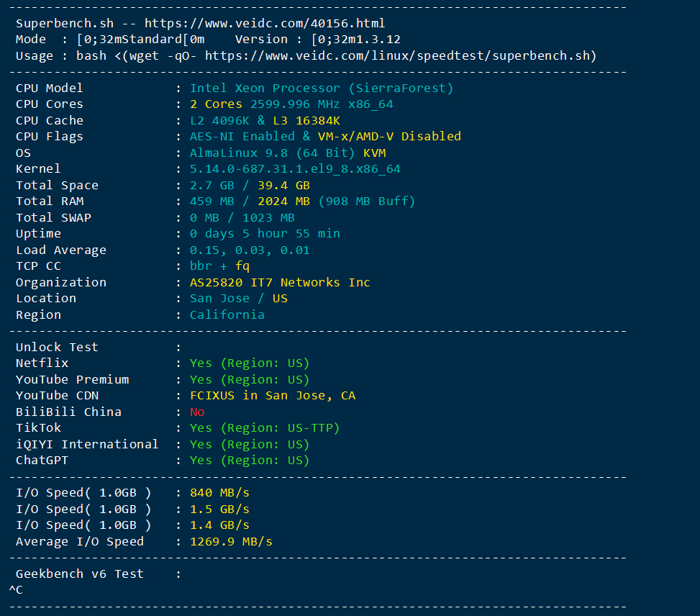
Task: Click the red No result for BiliBili China
Action: pyautogui.click(x=197, y=412)
